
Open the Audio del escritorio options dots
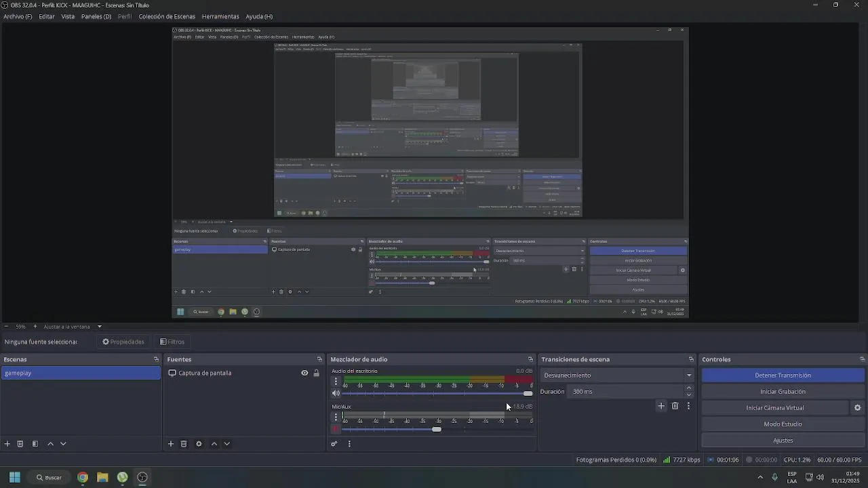point(336,382)
